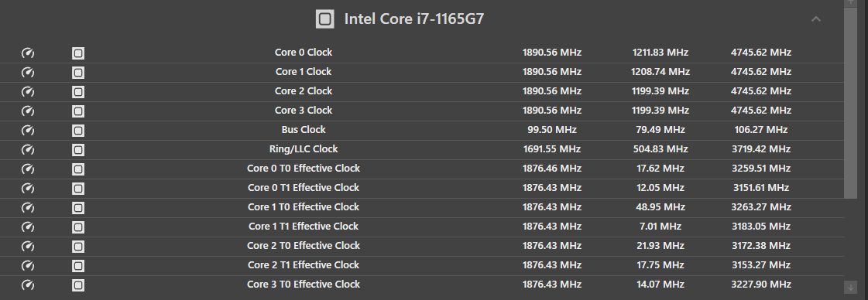The width and height of the screenshot is (868, 300).
Task: Click the scrollbar up arrow at top
Action: pos(851,3)
